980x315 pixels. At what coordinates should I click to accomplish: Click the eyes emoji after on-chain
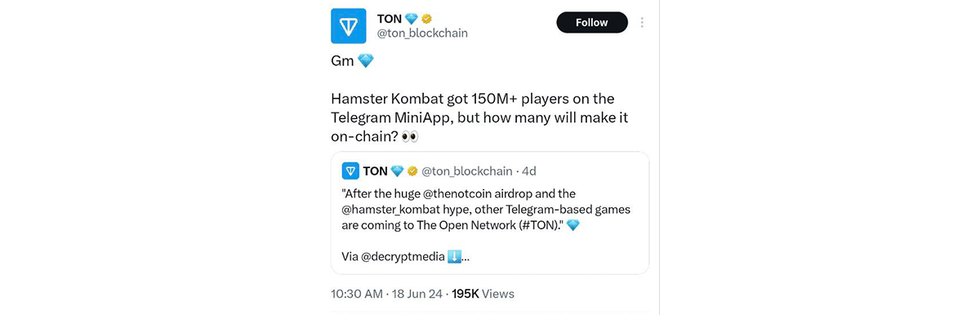[x=410, y=138]
